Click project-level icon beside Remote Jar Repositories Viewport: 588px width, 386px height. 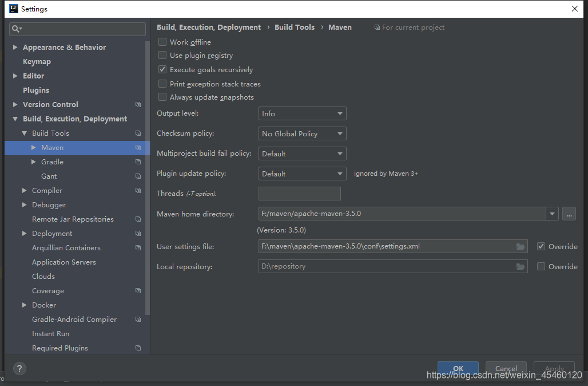coord(138,219)
